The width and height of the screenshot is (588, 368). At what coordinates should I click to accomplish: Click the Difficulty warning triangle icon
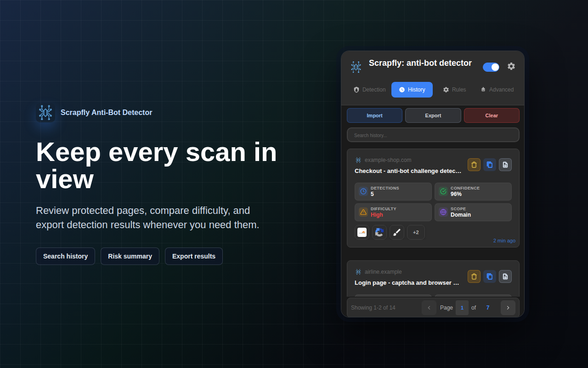tap(363, 212)
